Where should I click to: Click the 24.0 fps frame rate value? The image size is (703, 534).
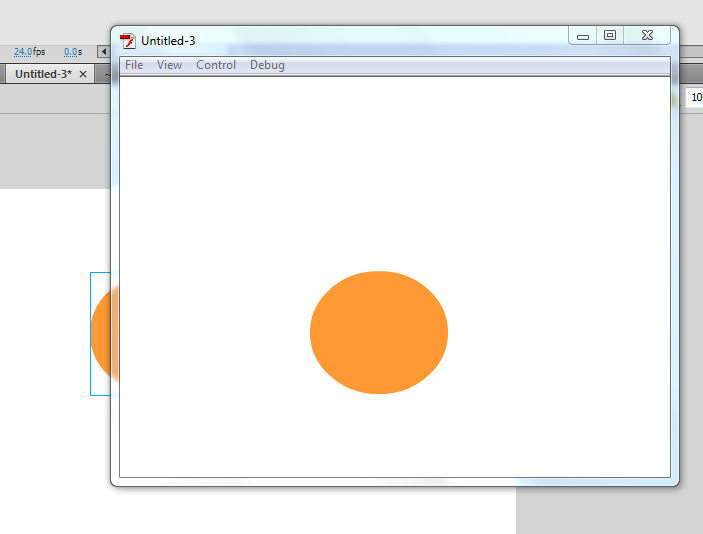pyautogui.click(x=23, y=52)
